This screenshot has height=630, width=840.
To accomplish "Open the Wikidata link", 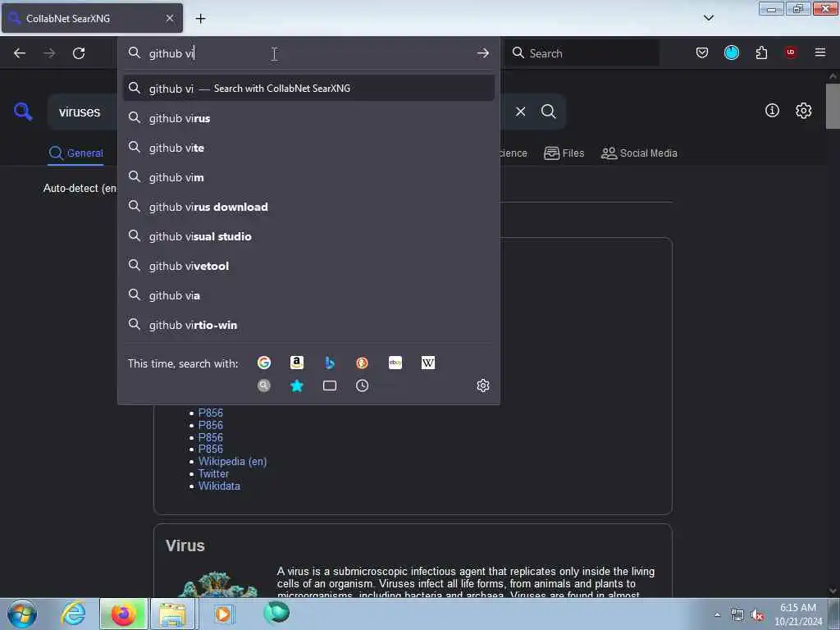I will coord(219,486).
